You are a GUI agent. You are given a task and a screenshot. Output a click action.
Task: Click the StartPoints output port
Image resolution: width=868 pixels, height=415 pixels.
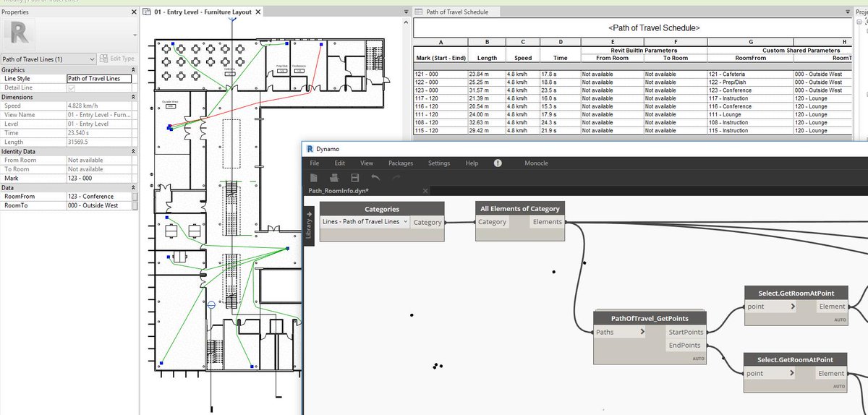tap(686, 333)
